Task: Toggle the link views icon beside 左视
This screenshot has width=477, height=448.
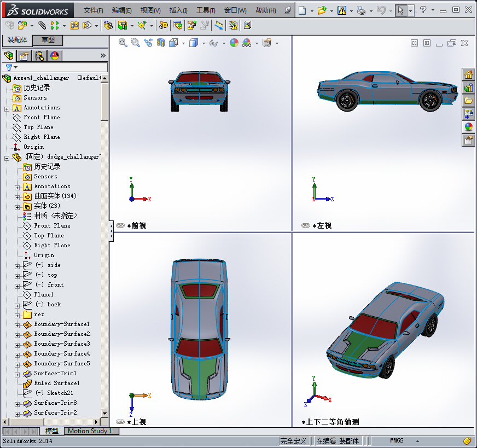Action: tap(306, 225)
